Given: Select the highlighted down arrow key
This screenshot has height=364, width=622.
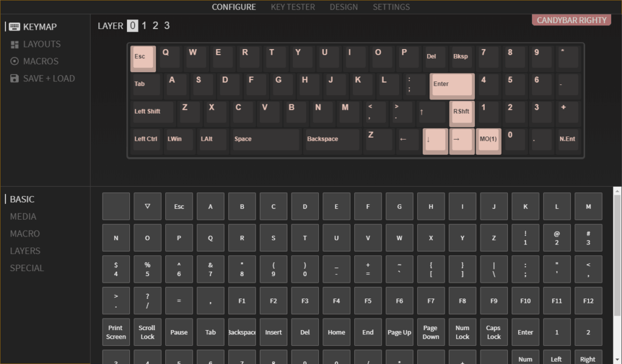Looking at the screenshot, I should 435,141.
